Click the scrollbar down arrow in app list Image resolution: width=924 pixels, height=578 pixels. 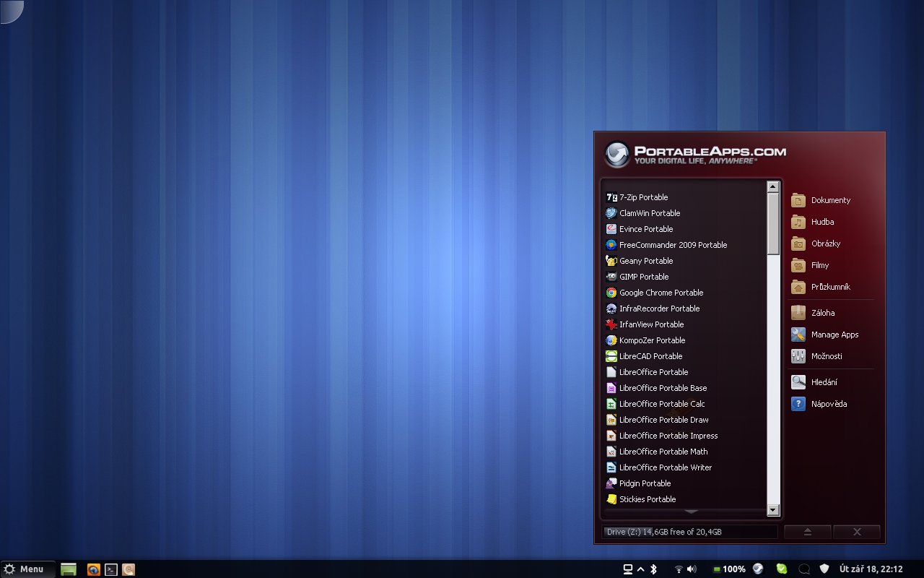coord(773,510)
